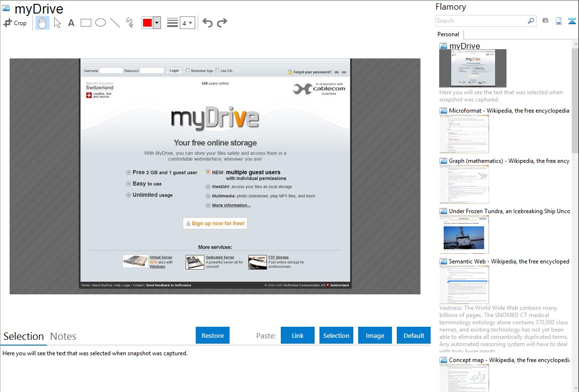Click the sidebar scrollbar down arrow
Screen dimensions: 579x392
pos(575,388)
